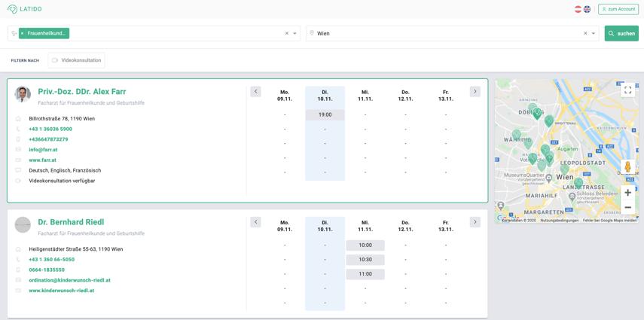Screen dimensions: 644x320
Task: Toggle the Videokonsultation filter
Action: coord(76,60)
